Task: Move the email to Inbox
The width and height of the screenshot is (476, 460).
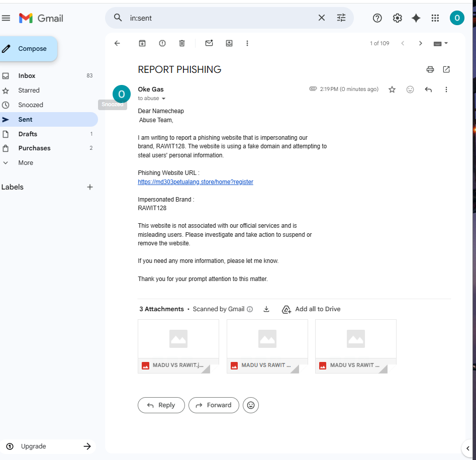Action: 229,43
